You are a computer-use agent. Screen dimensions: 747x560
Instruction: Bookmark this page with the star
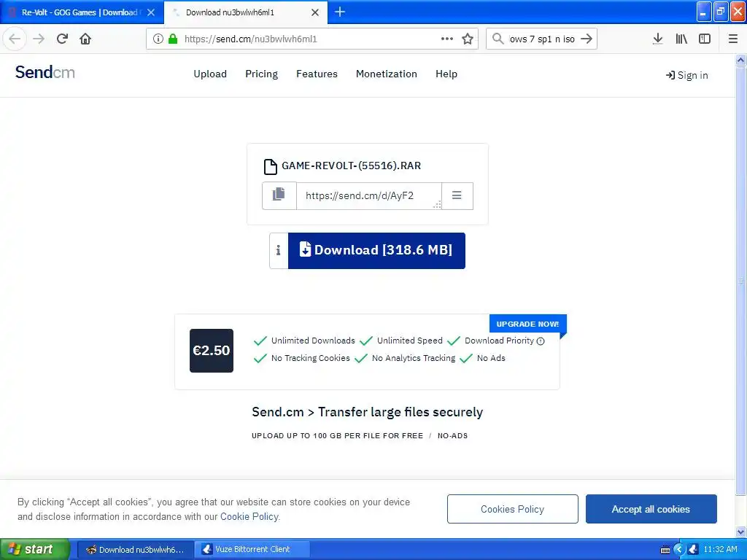point(468,39)
